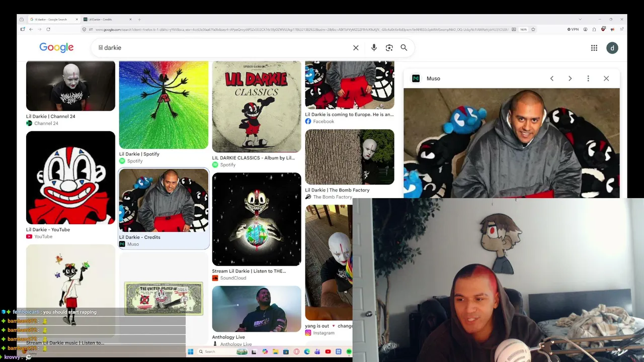Close the 'Lil Darkie - Credits' tab
Image resolution: width=644 pixels, height=362 pixels.
pos(130,20)
